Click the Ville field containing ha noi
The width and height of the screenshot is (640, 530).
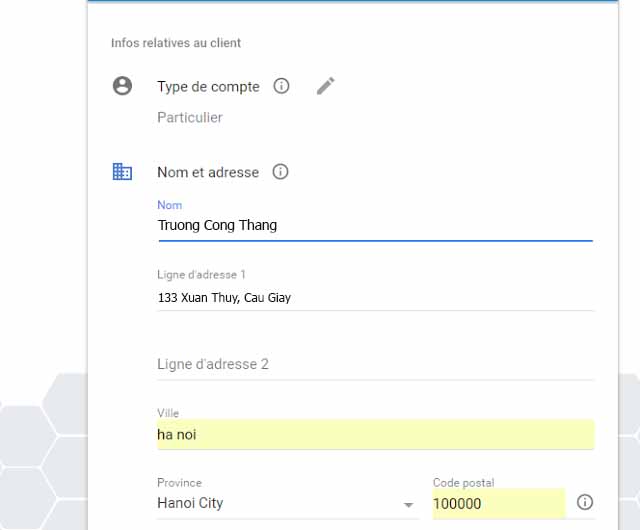374,435
